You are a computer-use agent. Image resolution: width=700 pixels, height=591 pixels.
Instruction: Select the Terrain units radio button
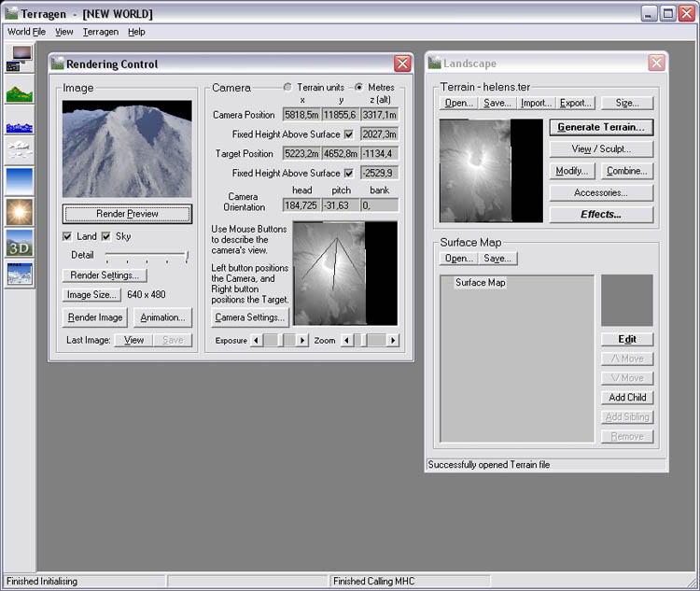288,88
